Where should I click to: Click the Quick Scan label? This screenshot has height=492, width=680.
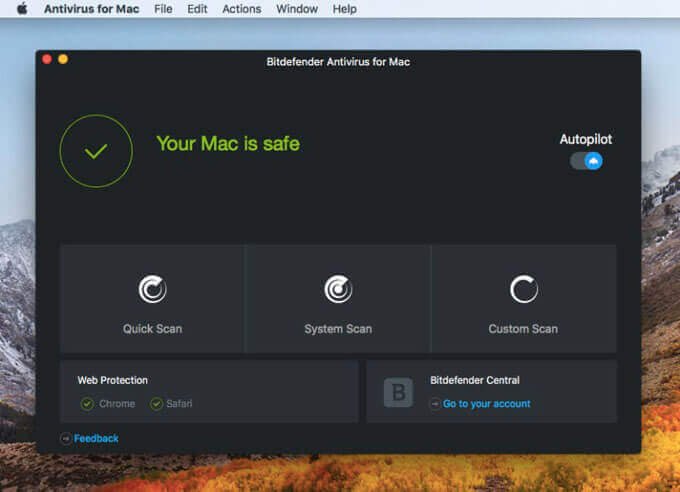[153, 329]
